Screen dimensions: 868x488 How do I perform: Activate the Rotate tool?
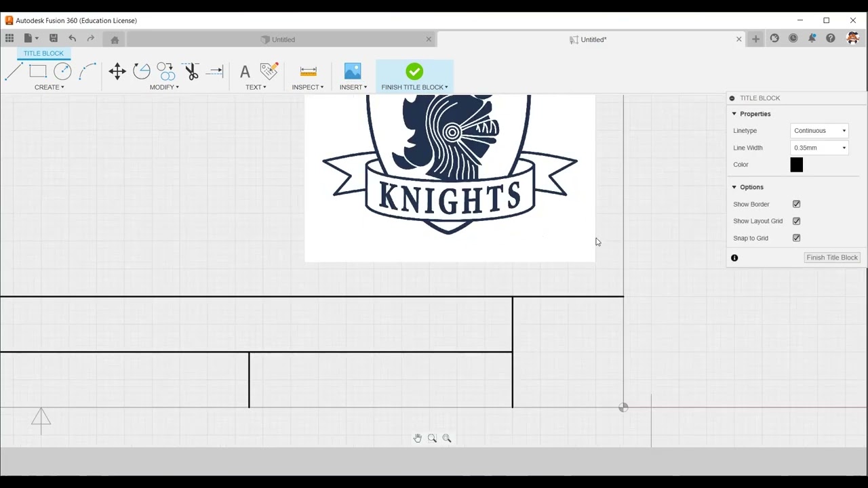click(142, 71)
